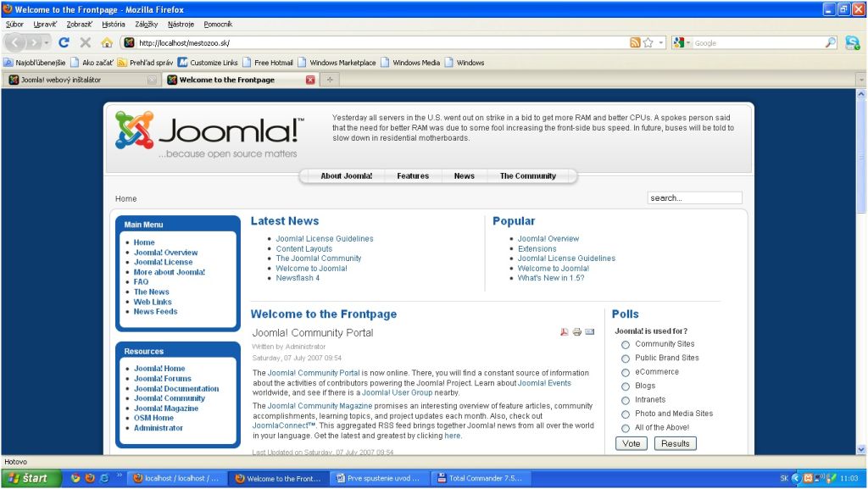Launch Internet Explorer from quick launch

pyautogui.click(x=104, y=478)
